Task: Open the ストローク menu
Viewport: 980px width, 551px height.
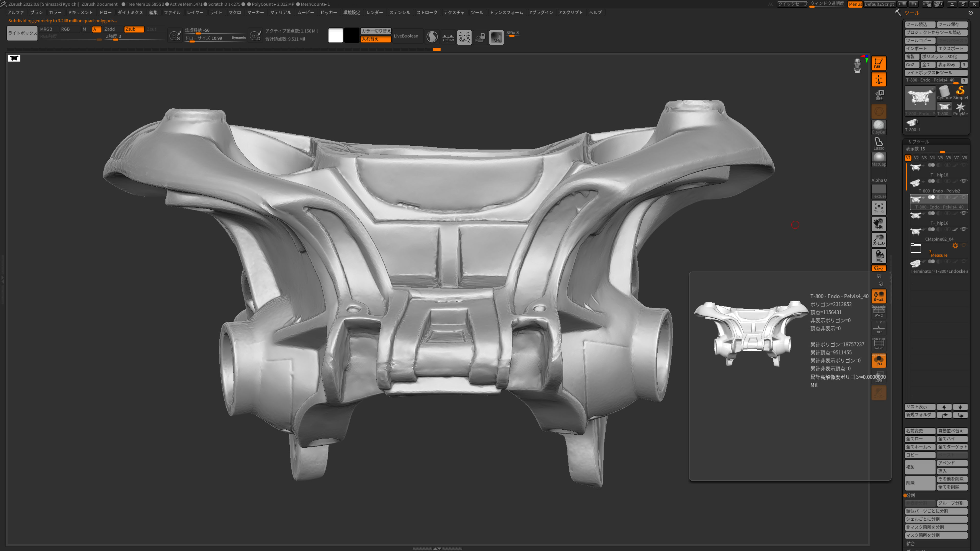Action: (x=427, y=12)
